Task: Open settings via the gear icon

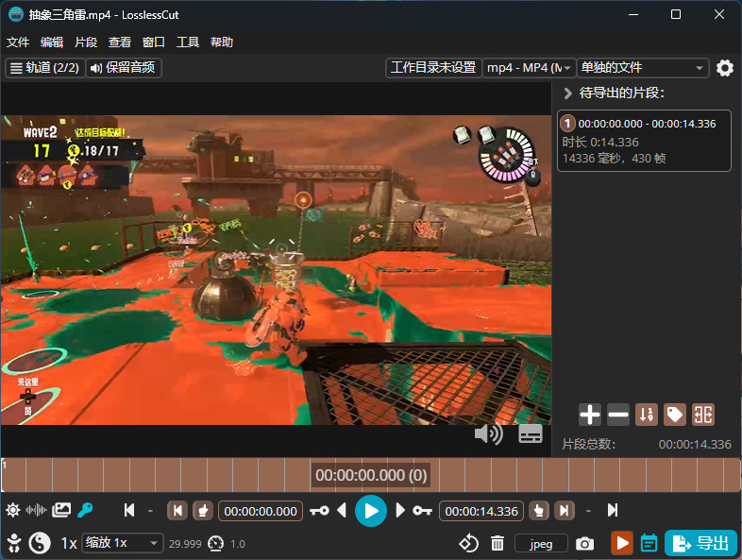Action: [724, 68]
